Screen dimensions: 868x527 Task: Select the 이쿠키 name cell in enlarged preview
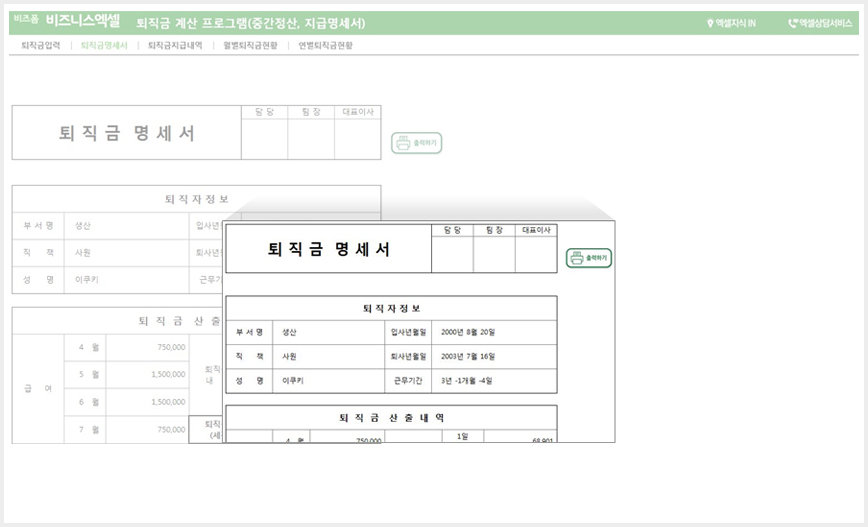(329, 381)
